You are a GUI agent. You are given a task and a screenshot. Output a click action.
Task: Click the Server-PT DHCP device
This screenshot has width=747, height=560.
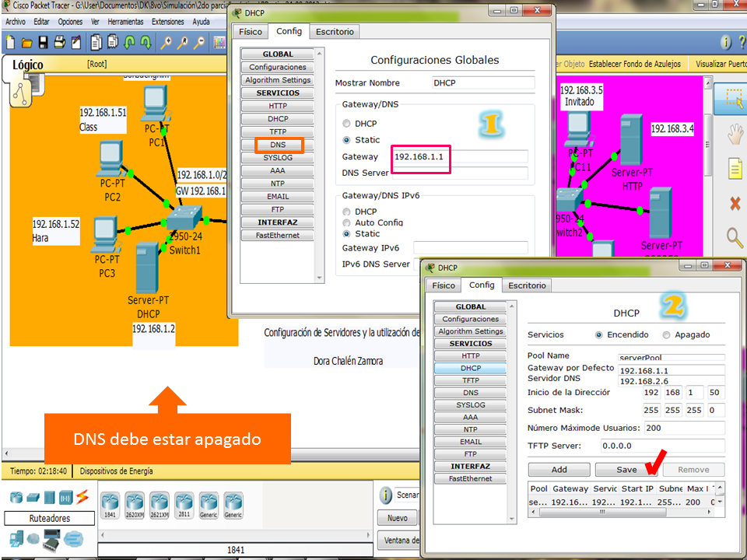coord(147,268)
